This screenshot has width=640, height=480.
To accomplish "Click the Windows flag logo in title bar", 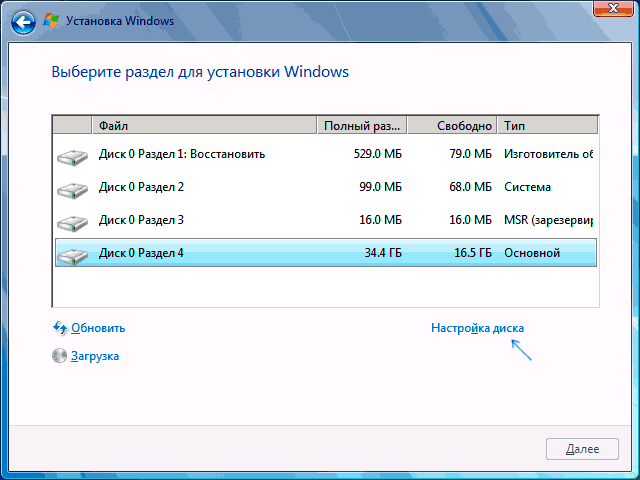I will tap(51, 21).
